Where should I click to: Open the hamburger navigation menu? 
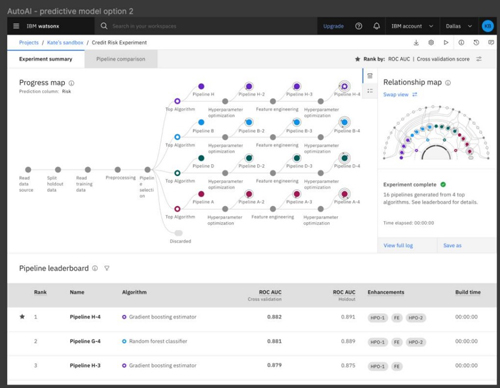(16, 26)
